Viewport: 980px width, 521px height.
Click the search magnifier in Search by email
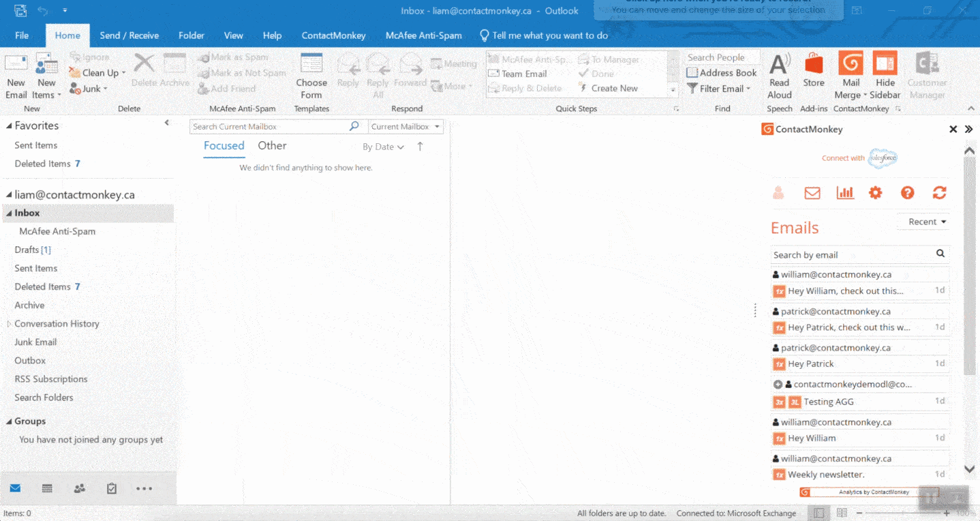940,254
